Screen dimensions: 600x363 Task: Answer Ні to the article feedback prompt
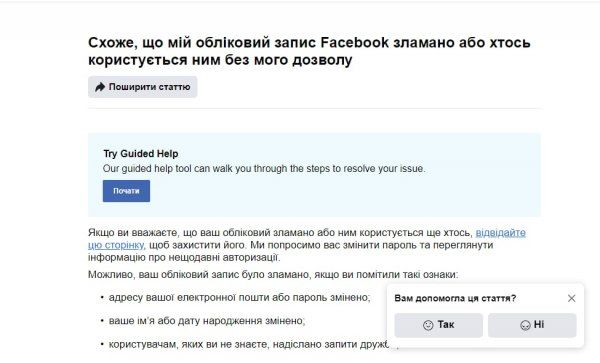532,325
